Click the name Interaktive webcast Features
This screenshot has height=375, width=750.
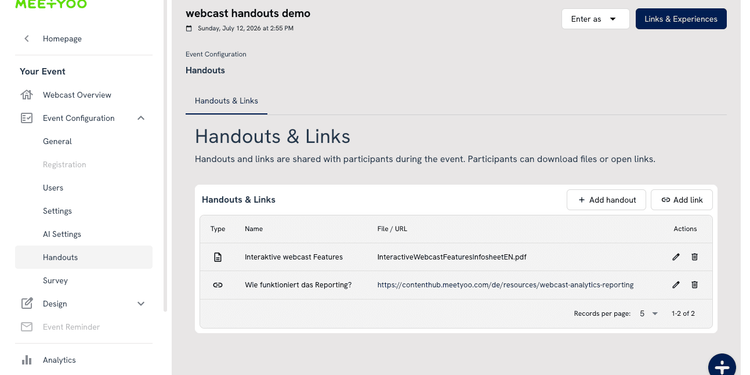click(294, 257)
